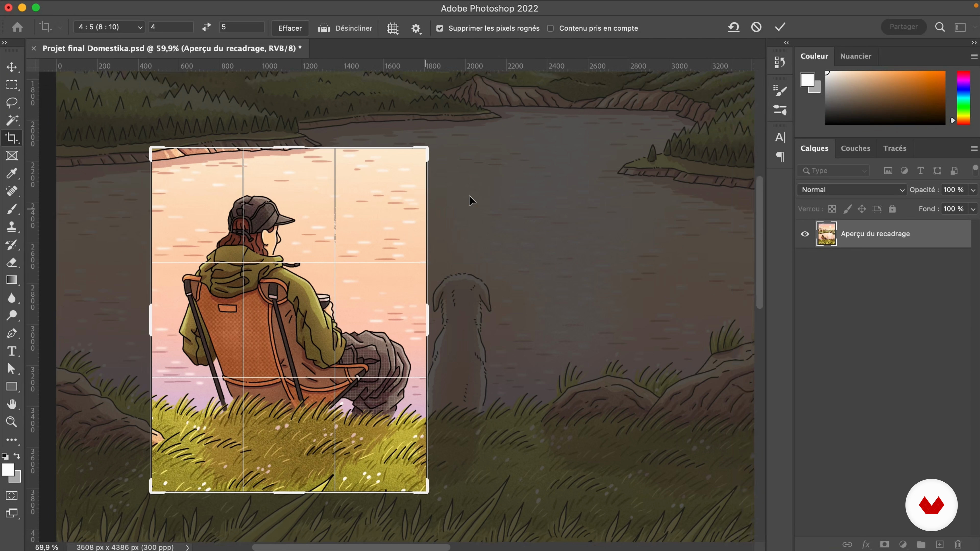The height and width of the screenshot is (551, 980).
Task: Open additional crop settings gear
Action: coord(416,29)
